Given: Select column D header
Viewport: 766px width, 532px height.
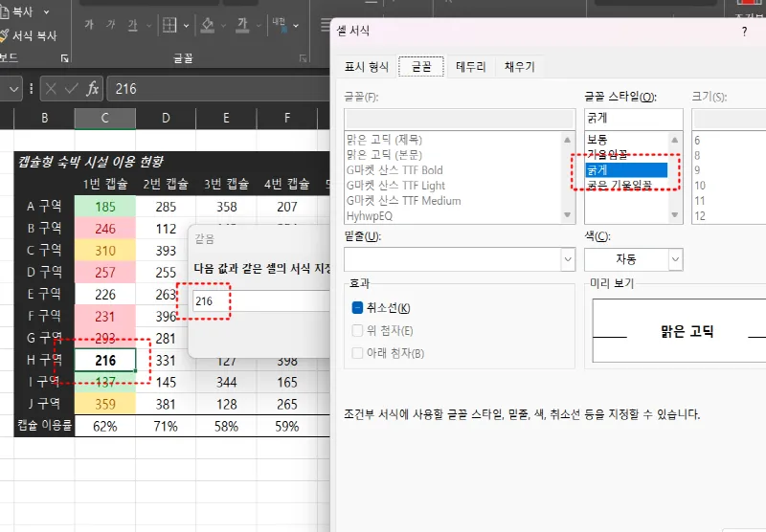Looking at the screenshot, I should pyautogui.click(x=166, y=118).
